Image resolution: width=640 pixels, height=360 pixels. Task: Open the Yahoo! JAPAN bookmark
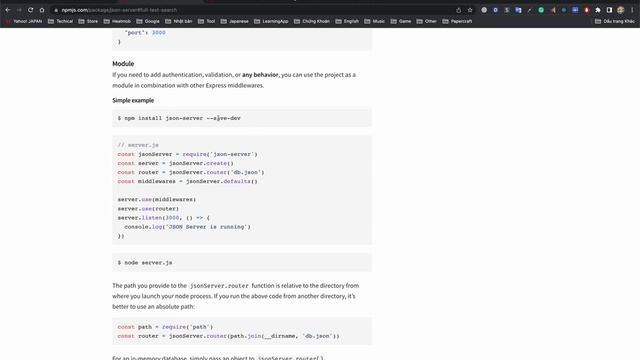pyautogui.click(x=24, y=21)
